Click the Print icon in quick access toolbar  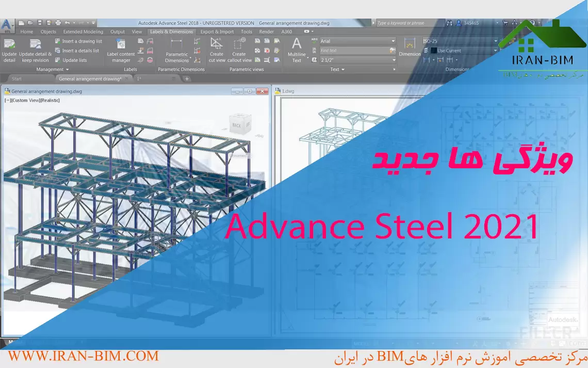pyautogui.click(x=58, y=23)
